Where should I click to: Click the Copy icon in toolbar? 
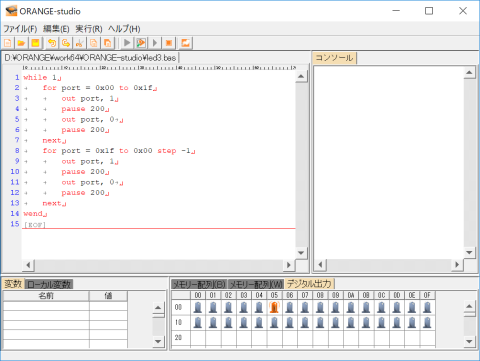[94, 43]
